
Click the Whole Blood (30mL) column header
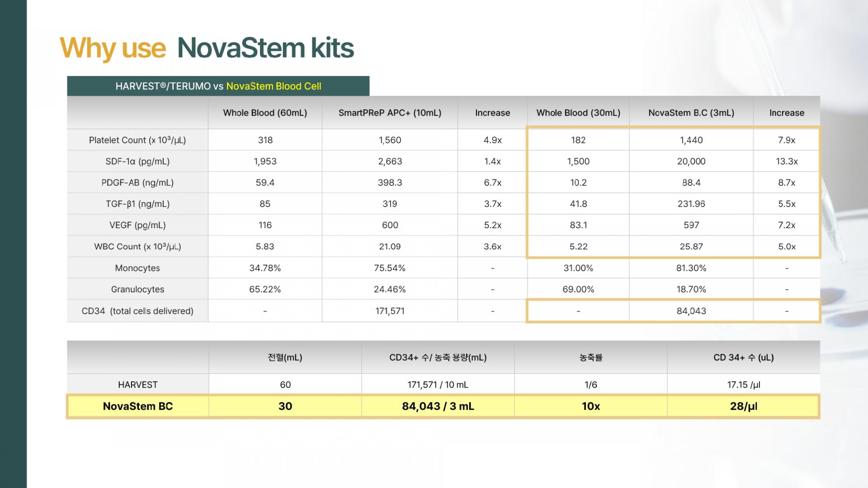(578, 113)
